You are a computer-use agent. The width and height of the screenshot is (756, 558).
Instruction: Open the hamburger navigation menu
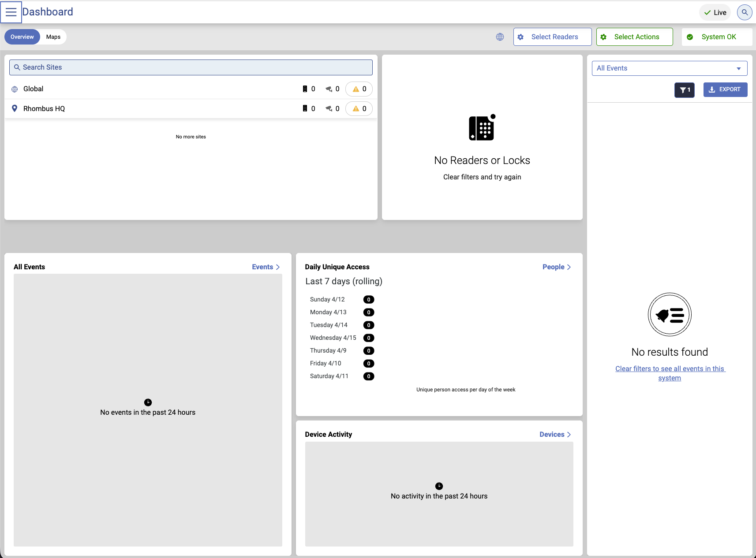11,12
